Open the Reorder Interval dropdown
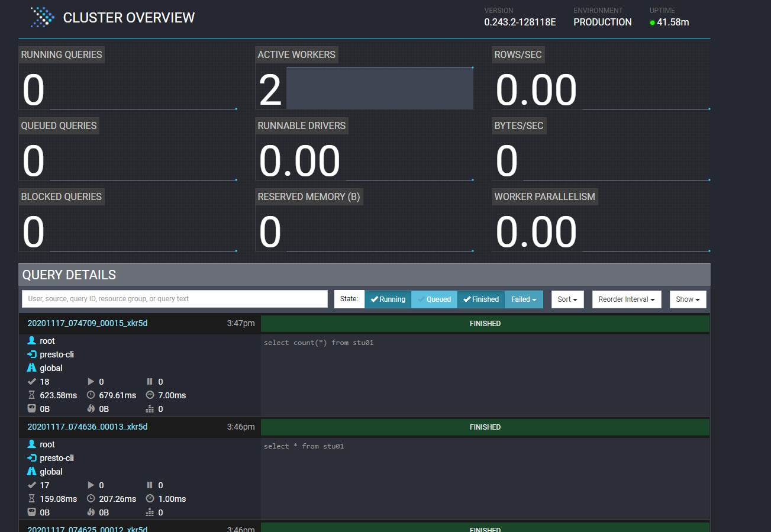This screenshot has height=532, width=771. [627, 299]
